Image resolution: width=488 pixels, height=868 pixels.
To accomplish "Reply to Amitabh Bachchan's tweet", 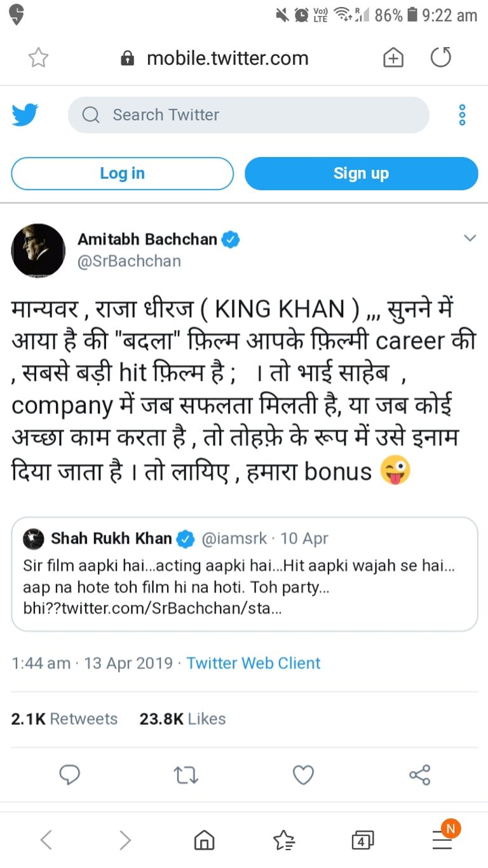I will click(x=69, y=775).
